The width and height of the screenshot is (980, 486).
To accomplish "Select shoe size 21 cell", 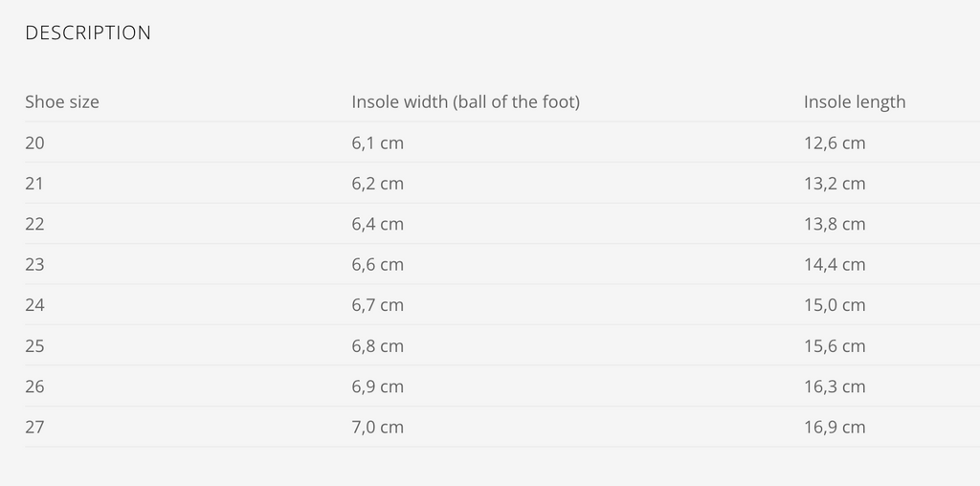I will pyautogui.click(x=34, y=183).
